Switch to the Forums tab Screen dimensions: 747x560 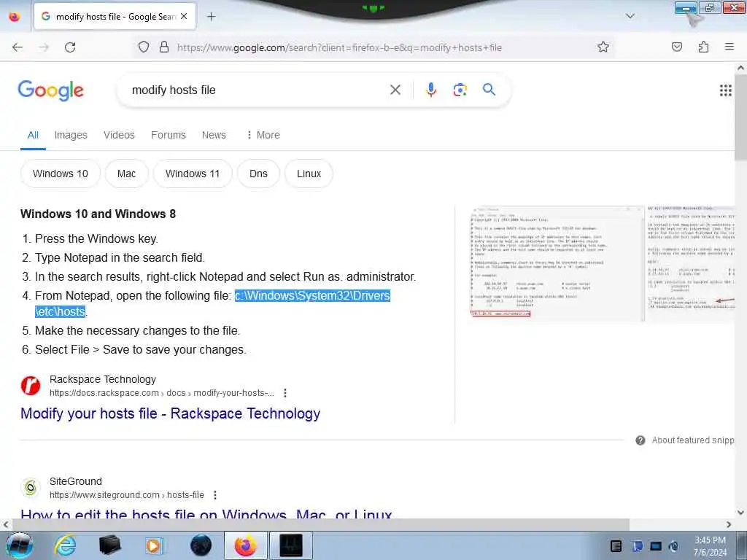tap(169, 135)
